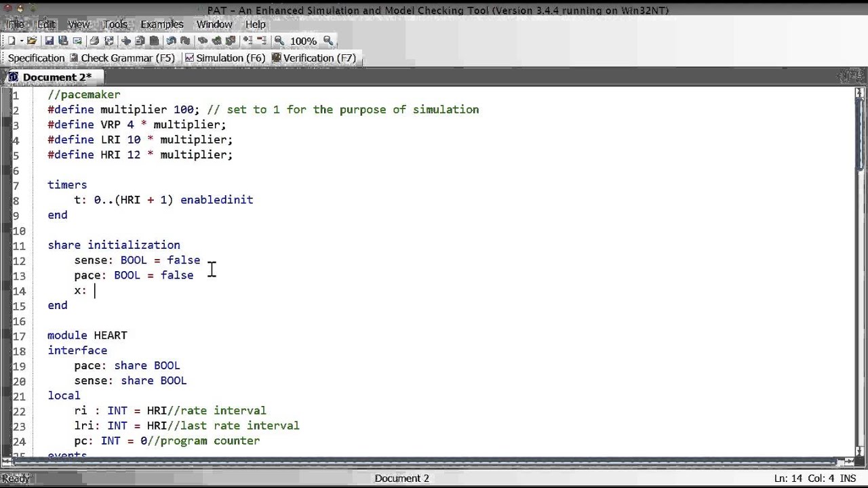Click the Specification toolbar label
The image size is (868, 488).
[36, 58]
